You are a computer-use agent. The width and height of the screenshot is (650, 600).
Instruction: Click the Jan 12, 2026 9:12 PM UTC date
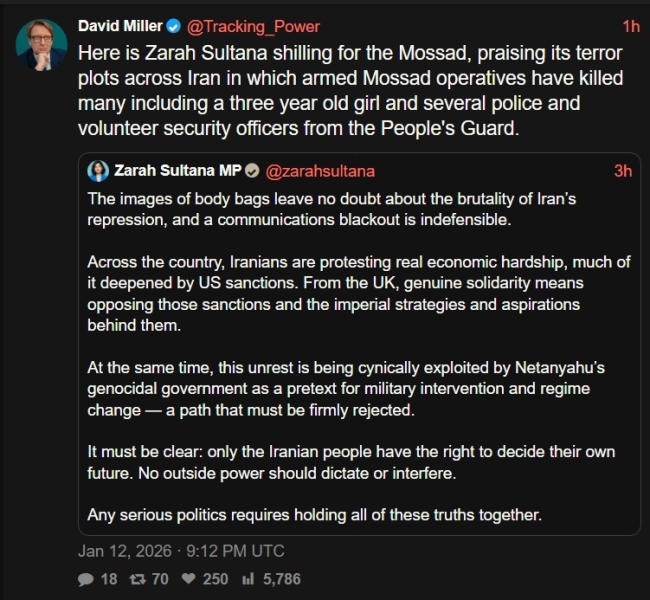(181, 551)
